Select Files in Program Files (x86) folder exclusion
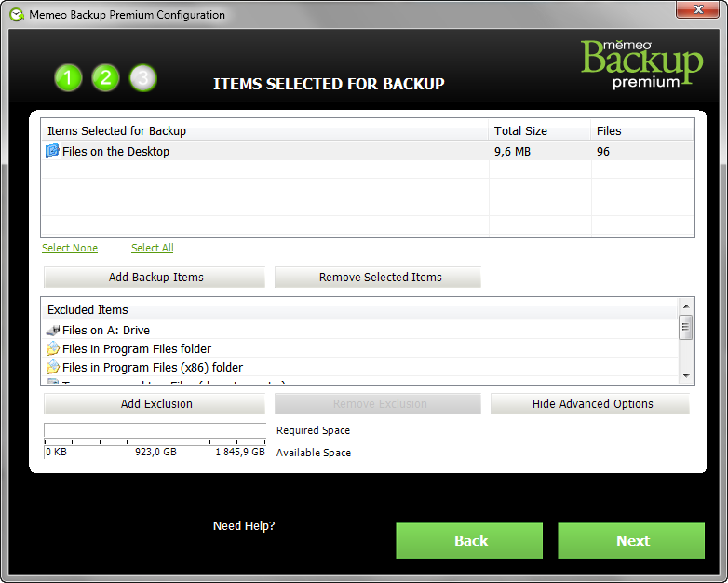This screenshot has height=583, width=728. click(360, 367)
